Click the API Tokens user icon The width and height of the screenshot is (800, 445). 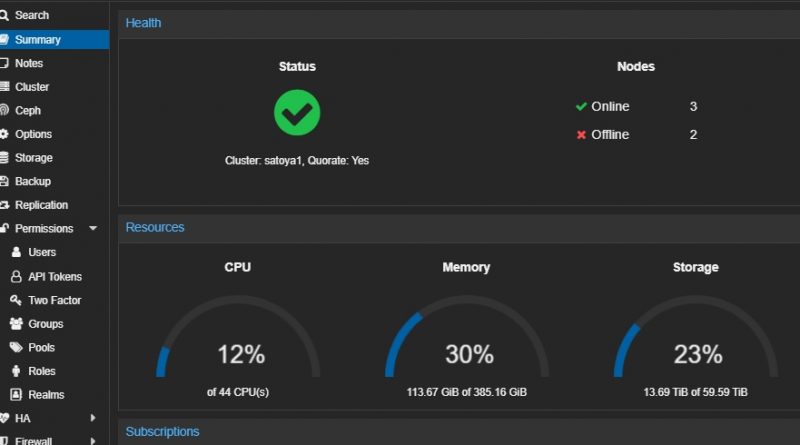tap(16, 276)
